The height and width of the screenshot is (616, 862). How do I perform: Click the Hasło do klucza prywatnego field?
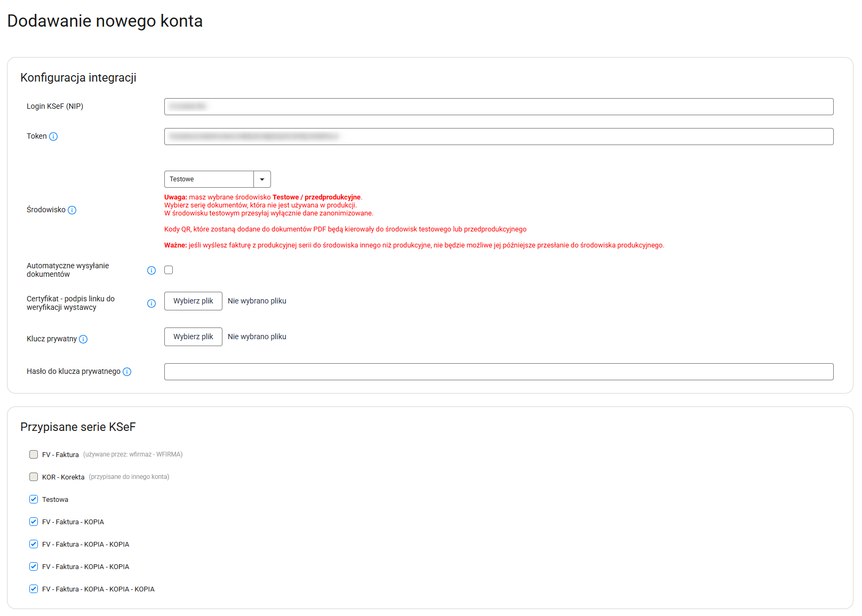(498, 372)
